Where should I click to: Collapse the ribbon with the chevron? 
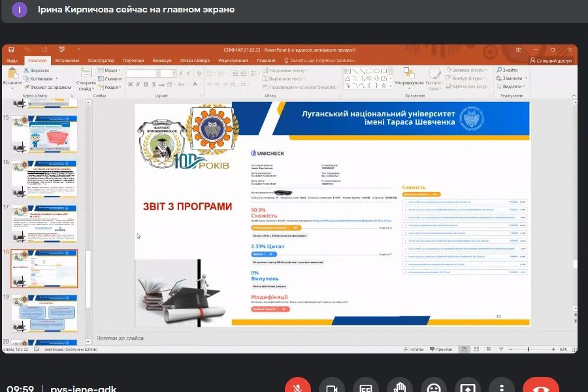point(574,96)
